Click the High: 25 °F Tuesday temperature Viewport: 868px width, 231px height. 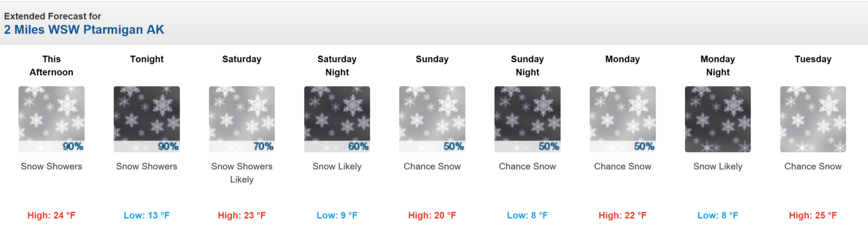(813, 215)
